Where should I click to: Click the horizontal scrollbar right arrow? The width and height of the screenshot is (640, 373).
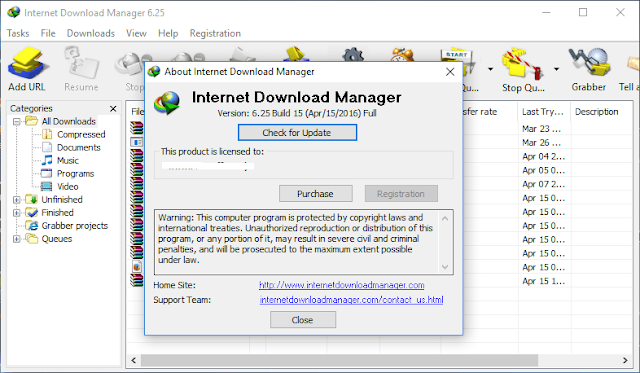coord(625,360)
